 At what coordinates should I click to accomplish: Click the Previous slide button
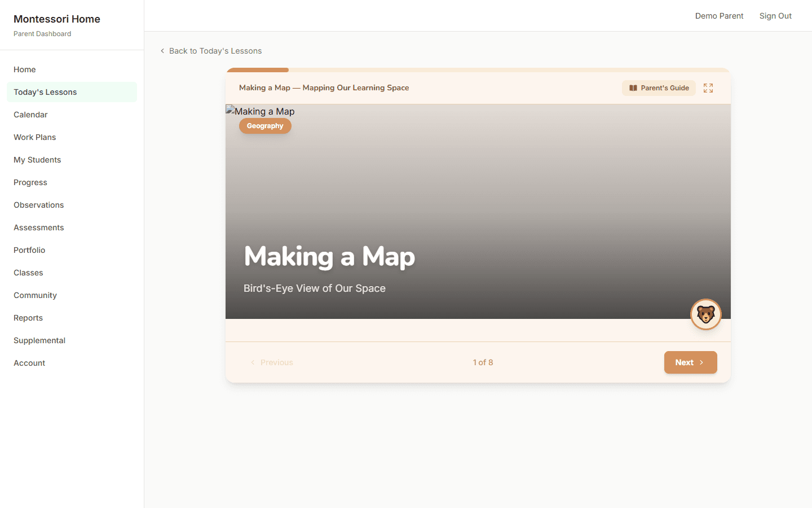click(272, 362)
